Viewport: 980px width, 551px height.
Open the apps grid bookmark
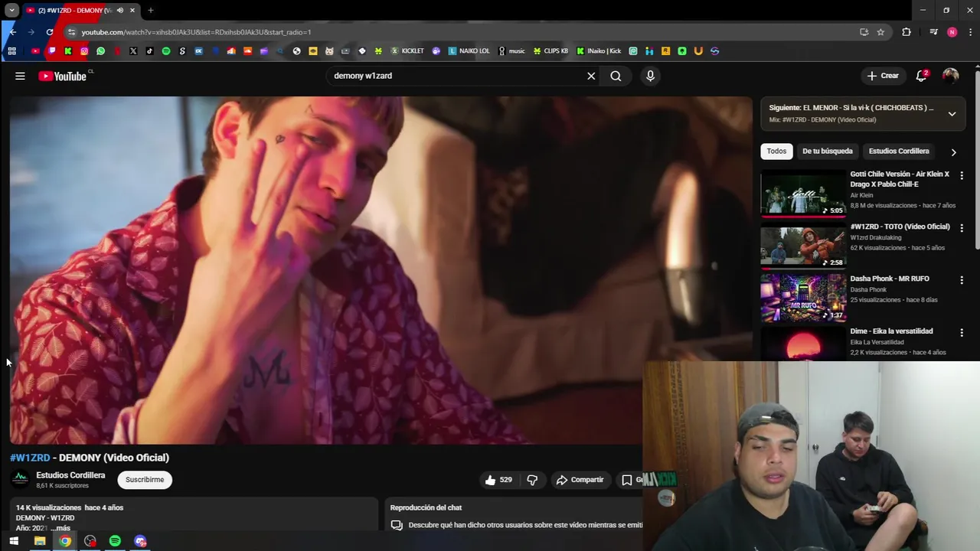pos(11,51)
